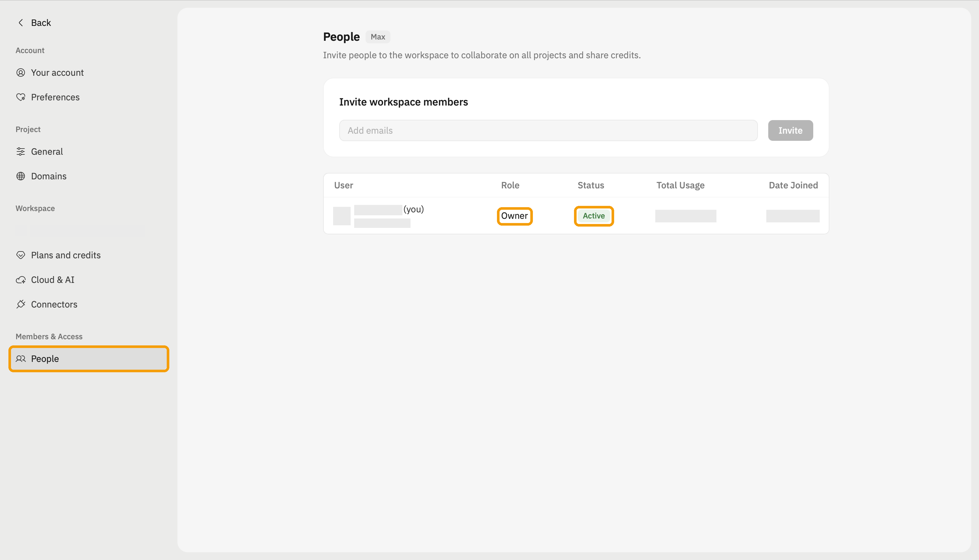This screenshot has height=560, width=979.
Task: Click the (you) label beside user name
Action: [x=413, y=209]
